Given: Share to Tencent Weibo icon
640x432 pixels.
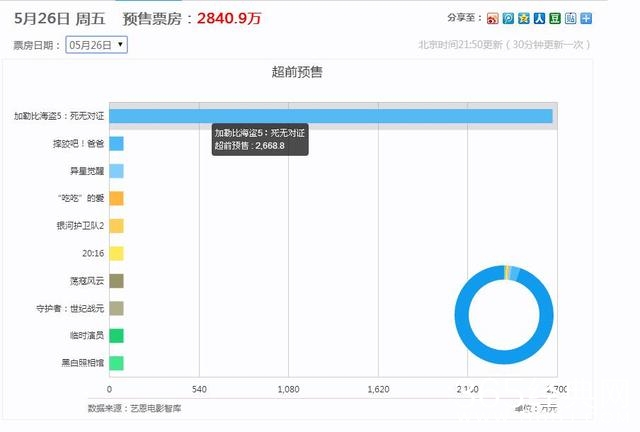Looking at the screenshot, I should pyautogui.click(x=507, y=18).
